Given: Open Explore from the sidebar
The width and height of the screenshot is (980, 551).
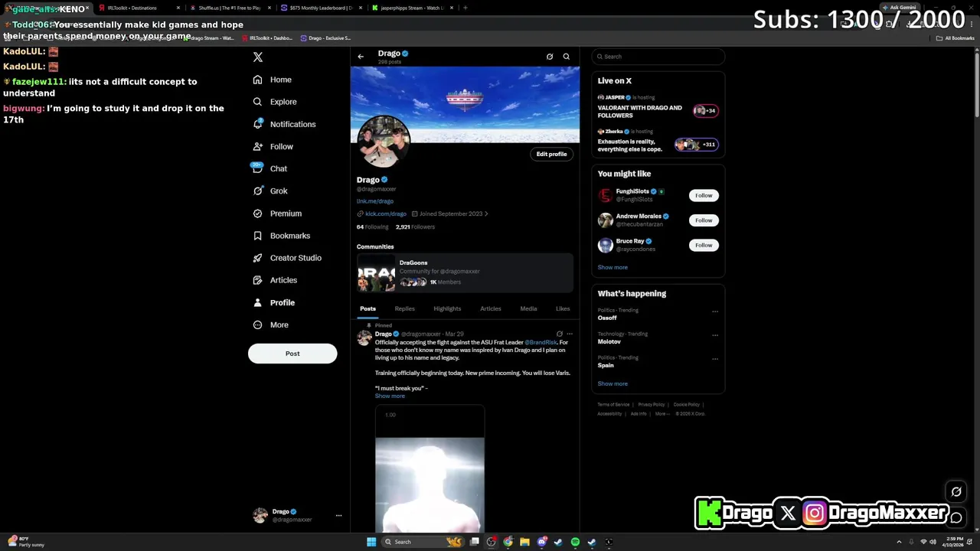Looking at the screenshot, I should pos(274,102).
